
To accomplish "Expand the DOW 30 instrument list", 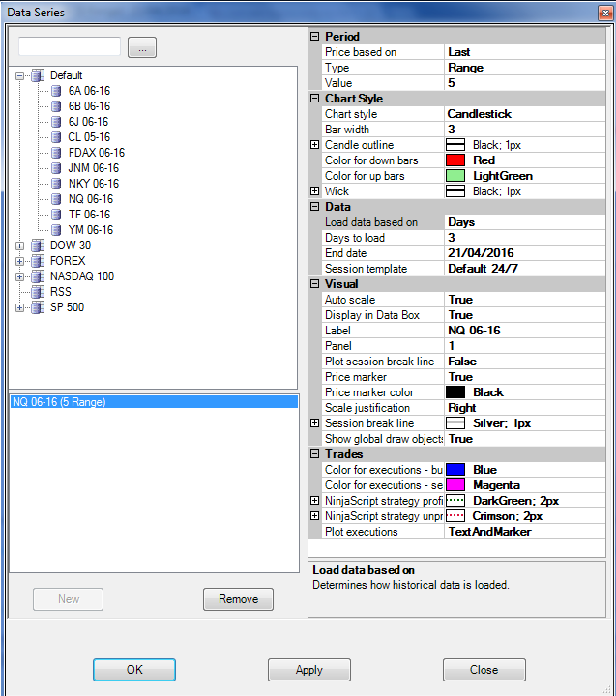I will [19, 246].
